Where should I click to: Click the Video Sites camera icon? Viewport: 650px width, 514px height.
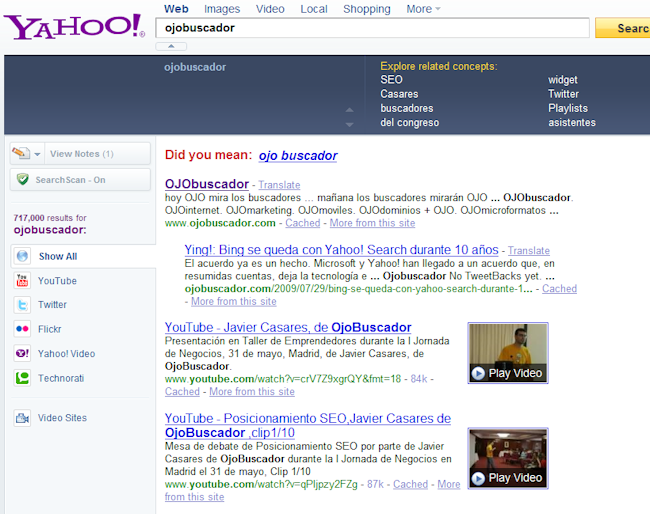pos(22,418)
